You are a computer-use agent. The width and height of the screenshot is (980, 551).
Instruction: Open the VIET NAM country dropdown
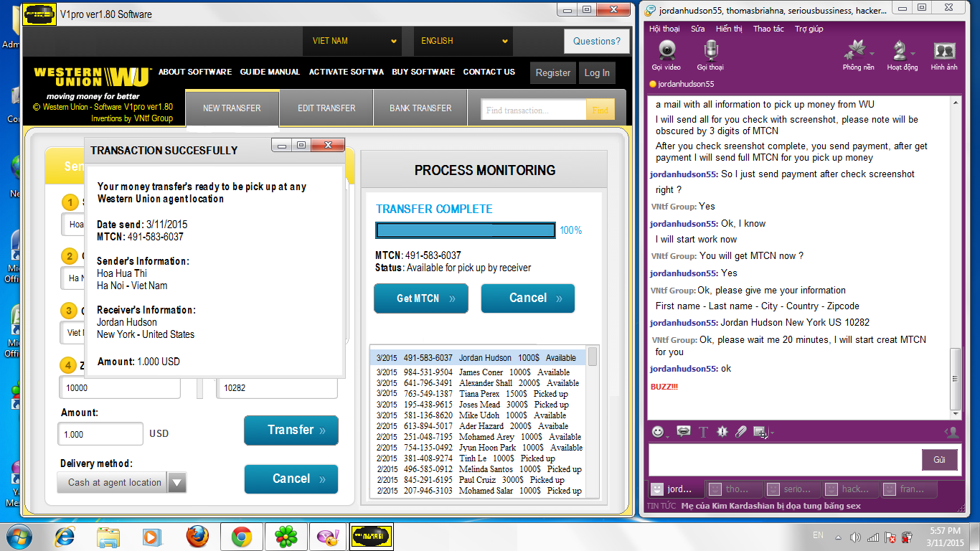(x=352, y=41)
